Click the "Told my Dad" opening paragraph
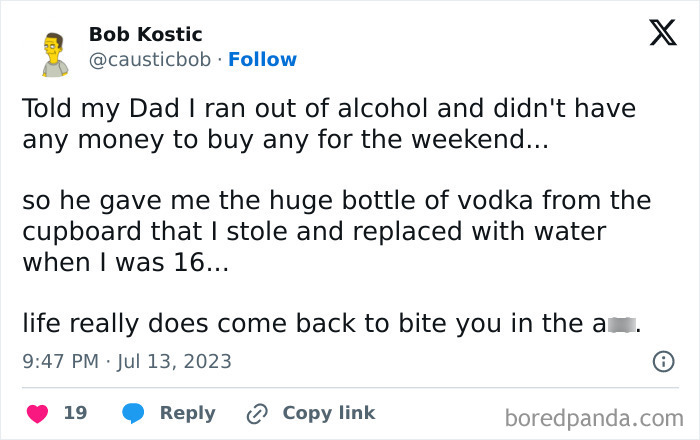 coord(329,123)
